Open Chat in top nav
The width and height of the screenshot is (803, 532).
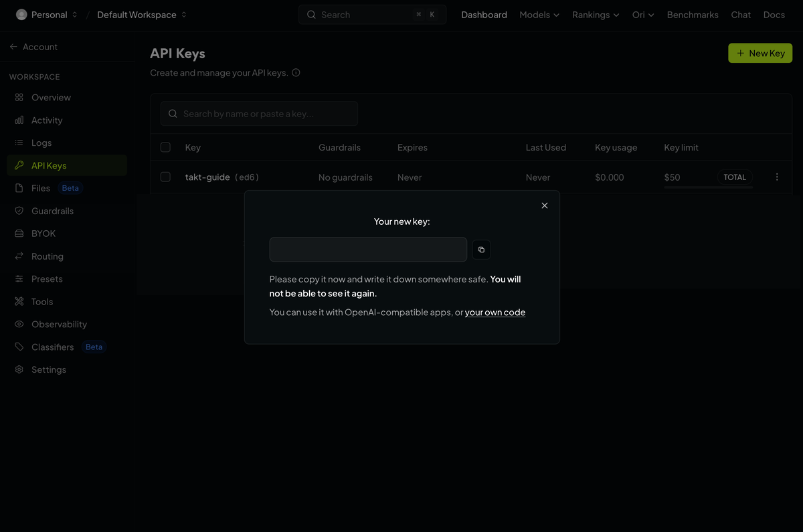(x=741, y=15)
